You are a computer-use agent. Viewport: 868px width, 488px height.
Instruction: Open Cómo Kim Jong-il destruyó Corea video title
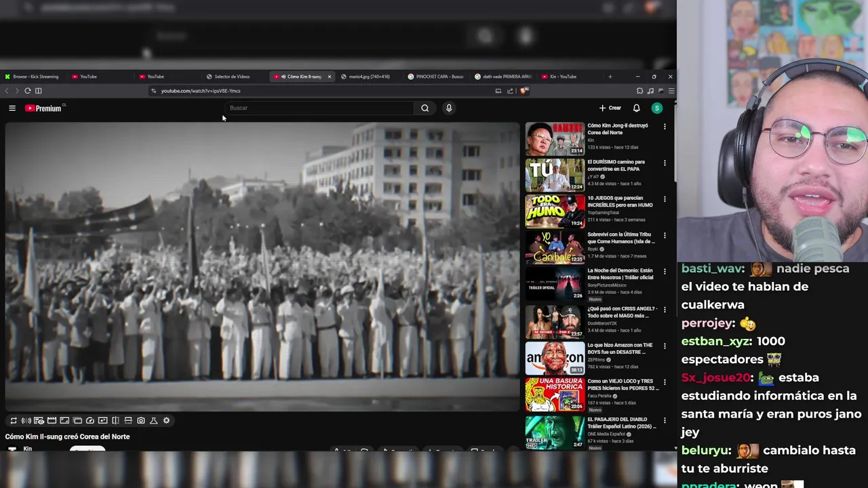click(618, 129)
